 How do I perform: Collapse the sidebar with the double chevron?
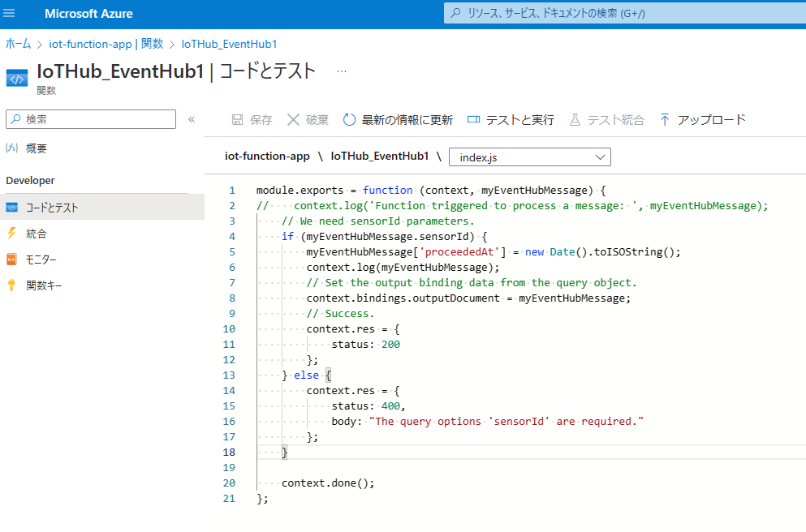(x=192, y=119)
